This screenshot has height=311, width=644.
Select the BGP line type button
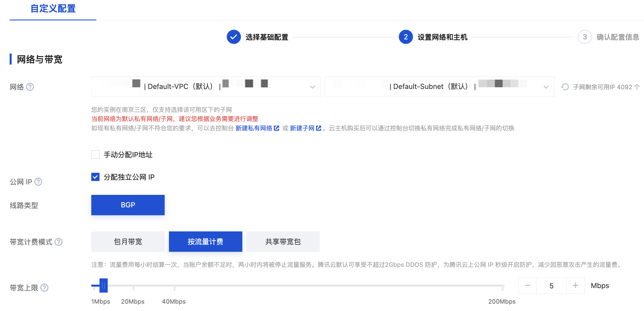tap(128, 205)
